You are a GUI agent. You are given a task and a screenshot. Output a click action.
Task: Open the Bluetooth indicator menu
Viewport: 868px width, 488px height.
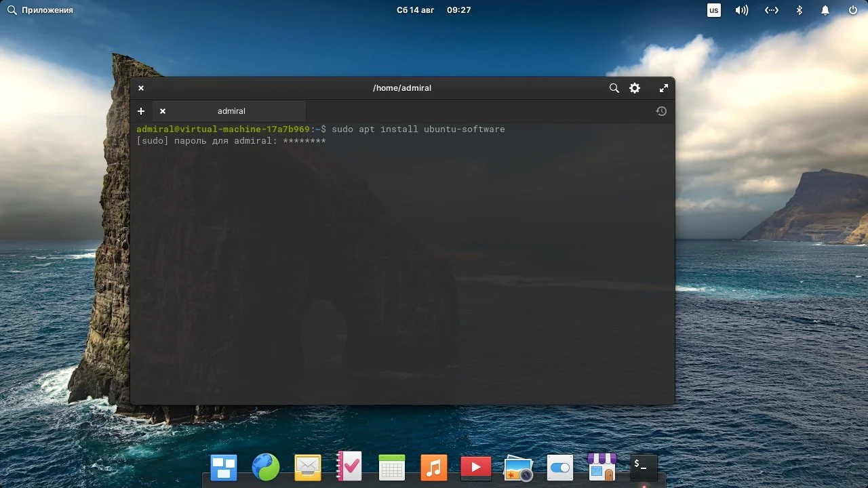click(799, 9)
